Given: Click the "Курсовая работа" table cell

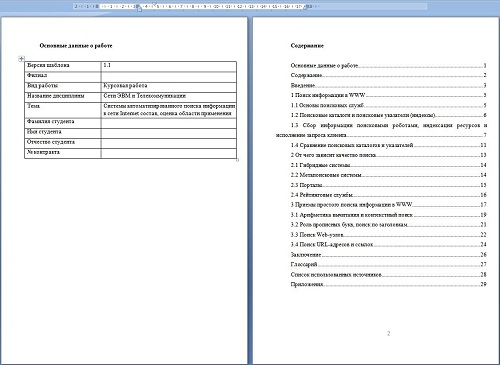Looking at the screenshot, I should point(169,87).
